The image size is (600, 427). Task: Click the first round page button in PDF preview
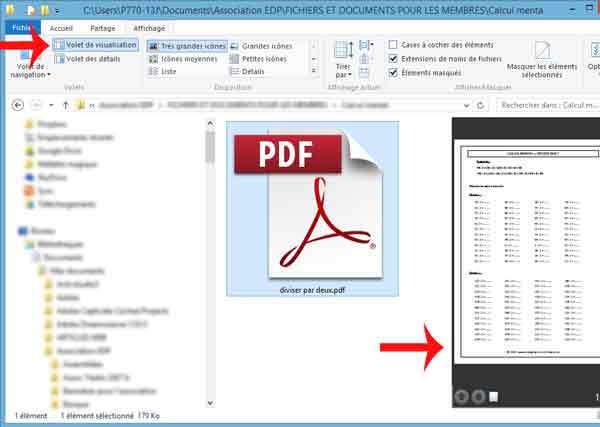tap(461, 397)
